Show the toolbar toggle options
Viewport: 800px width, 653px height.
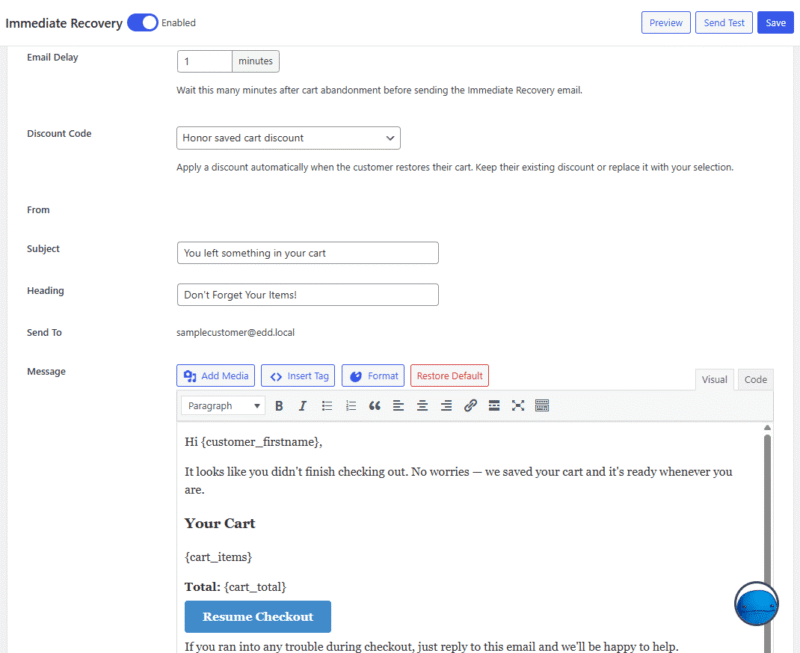click(542, 406)
